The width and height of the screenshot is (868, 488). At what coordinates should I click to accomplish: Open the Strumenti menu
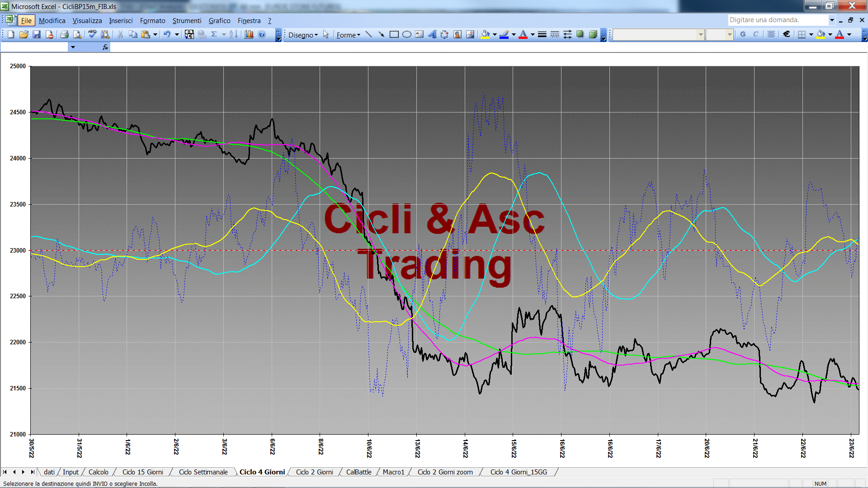[x=187, y=20]
